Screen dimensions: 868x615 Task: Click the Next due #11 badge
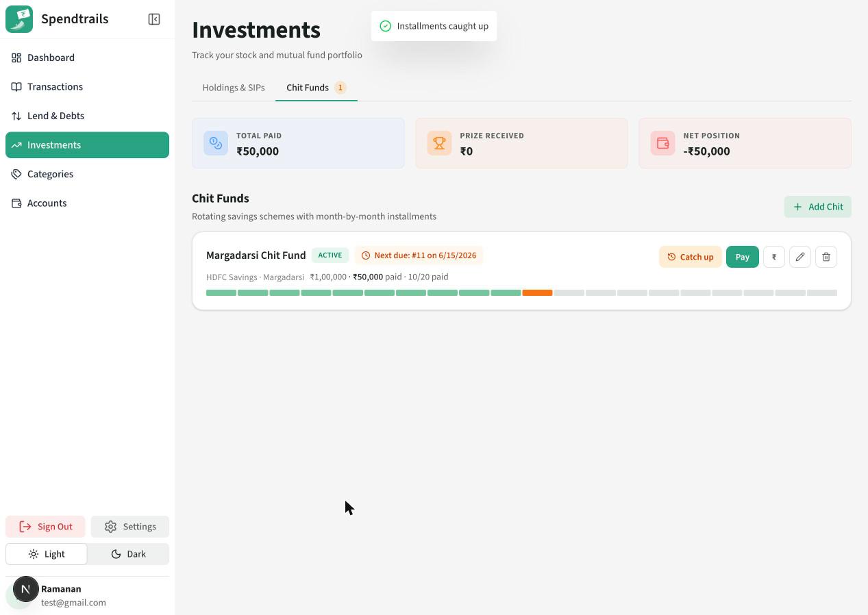click(419, 255)
